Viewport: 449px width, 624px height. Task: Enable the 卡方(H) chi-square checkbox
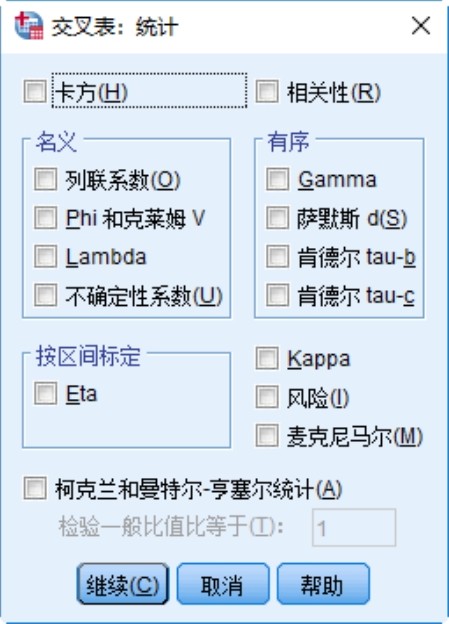coord(35,92)
